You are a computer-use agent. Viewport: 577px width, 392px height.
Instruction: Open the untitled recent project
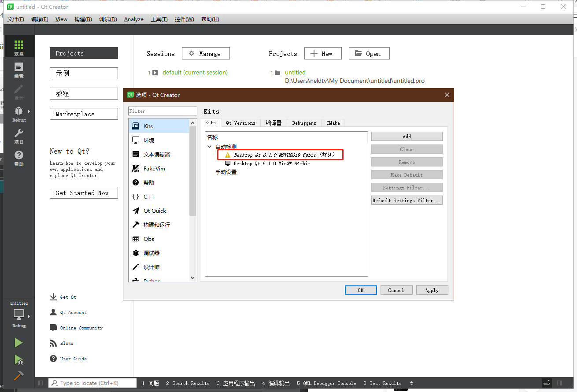295,72
